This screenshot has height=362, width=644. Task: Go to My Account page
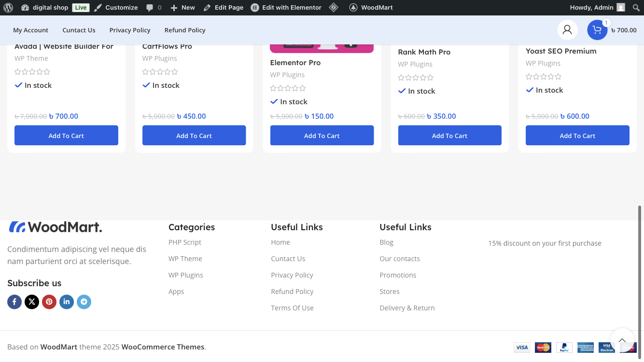(31, 30)
